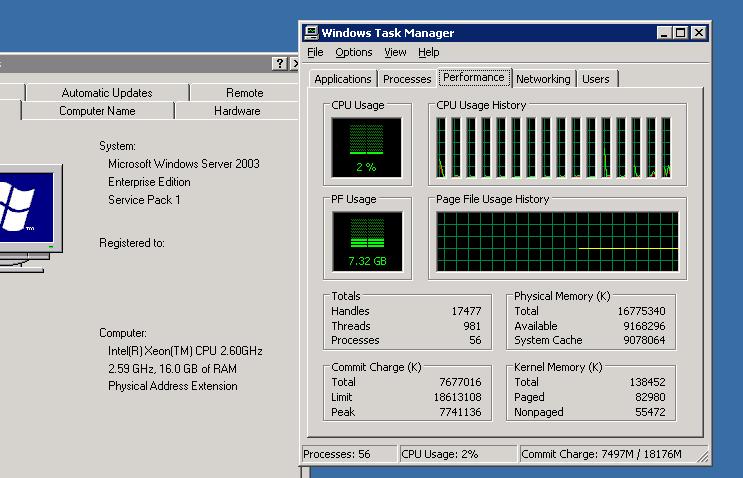Screen dimensions: 743x478
Task: Switch to the Applications tab
Action: click(x=343, y=79)
